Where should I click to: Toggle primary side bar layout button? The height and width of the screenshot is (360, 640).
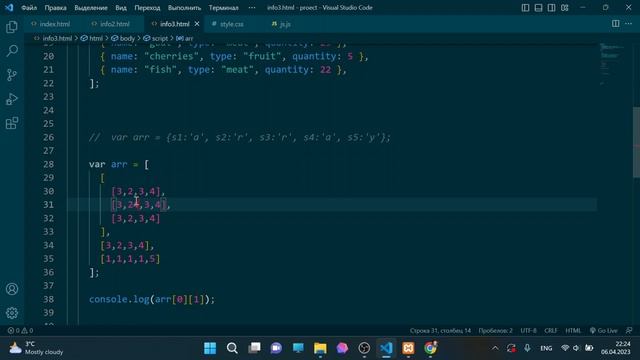(x=525, y=7)
